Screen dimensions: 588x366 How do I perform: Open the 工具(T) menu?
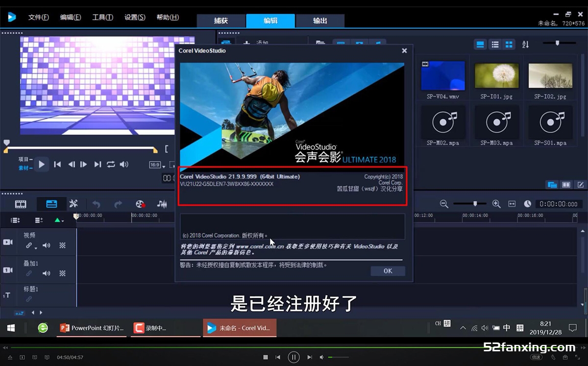tap(103, 17)
